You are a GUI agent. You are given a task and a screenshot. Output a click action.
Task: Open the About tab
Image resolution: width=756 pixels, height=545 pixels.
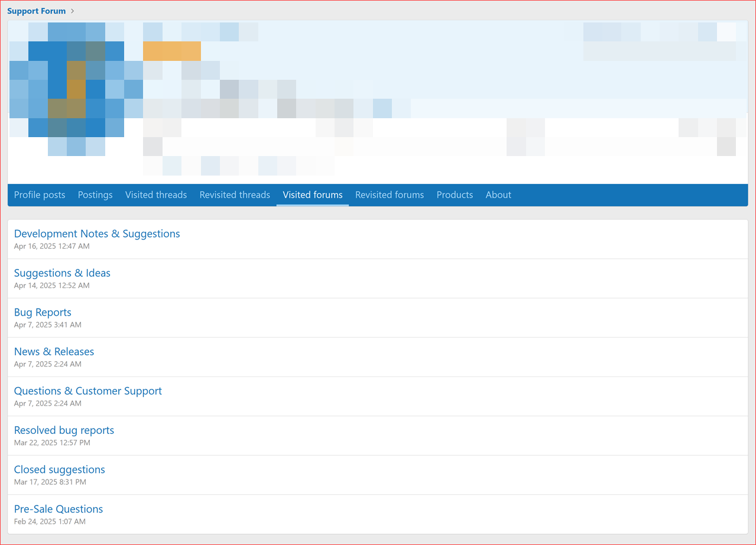[498, 194]
